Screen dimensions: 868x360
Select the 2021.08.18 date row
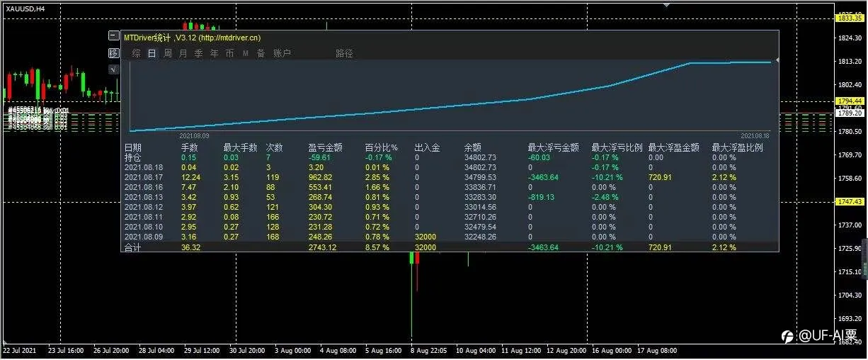click(x=451, y=167)
